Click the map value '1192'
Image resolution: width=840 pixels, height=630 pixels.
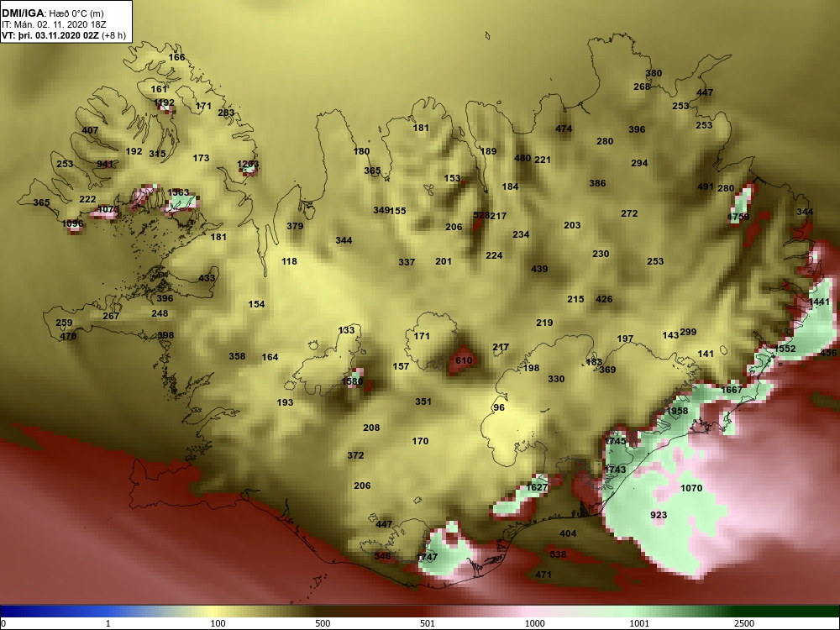click(164, 102)
